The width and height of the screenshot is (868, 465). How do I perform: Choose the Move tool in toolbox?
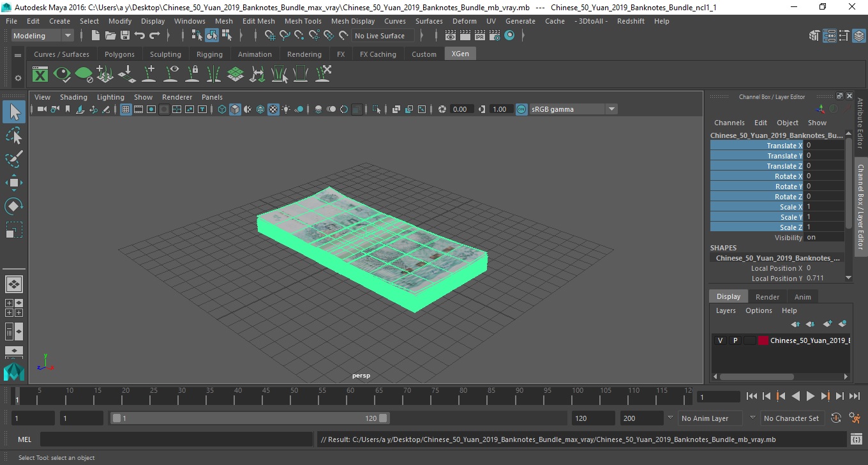click(14, 183)
